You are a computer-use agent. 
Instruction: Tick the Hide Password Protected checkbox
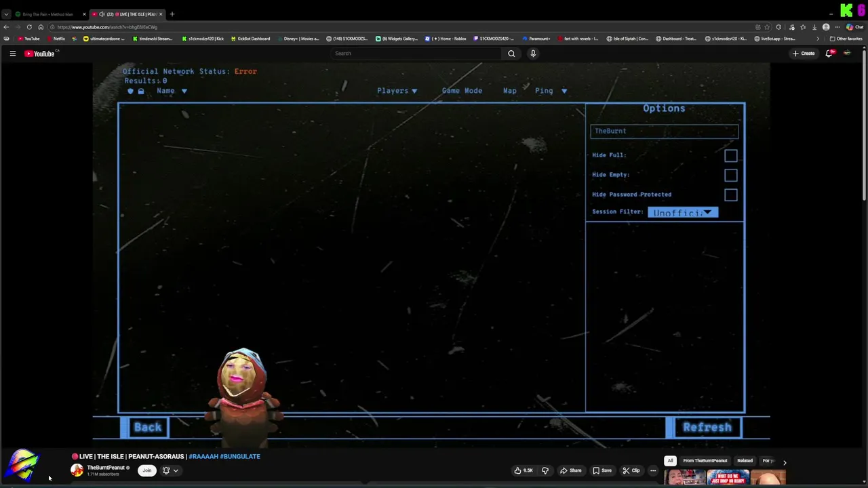coord(730,195)
